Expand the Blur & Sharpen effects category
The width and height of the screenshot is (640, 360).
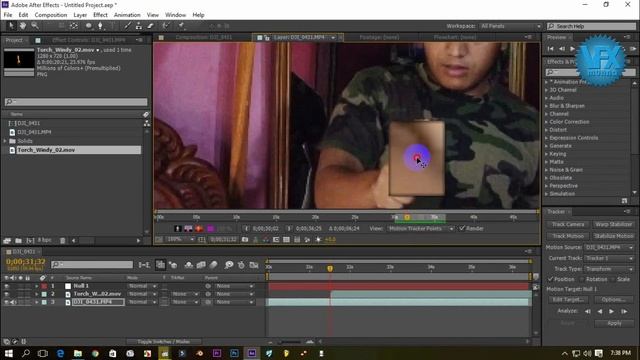click(x=547, y=106)
